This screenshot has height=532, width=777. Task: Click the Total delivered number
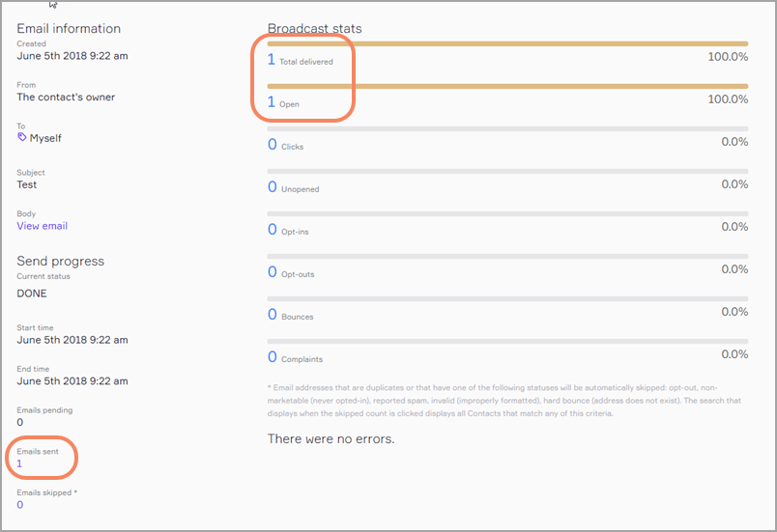point(272,60)
